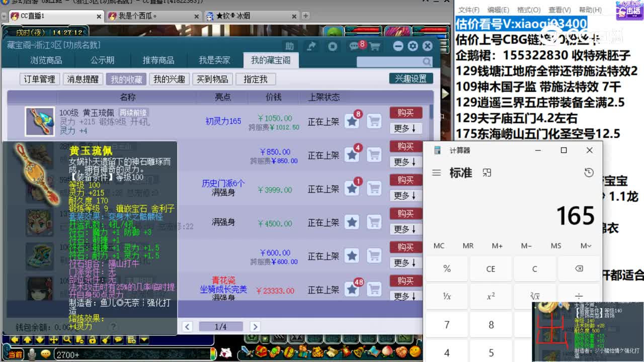Toggle favorite star on ¥600.00 row

[x=352, y=256]
